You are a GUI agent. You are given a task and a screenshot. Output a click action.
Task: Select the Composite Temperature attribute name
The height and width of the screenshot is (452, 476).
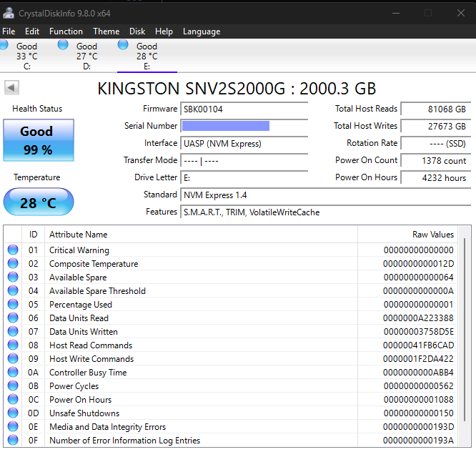coord(94,264)
